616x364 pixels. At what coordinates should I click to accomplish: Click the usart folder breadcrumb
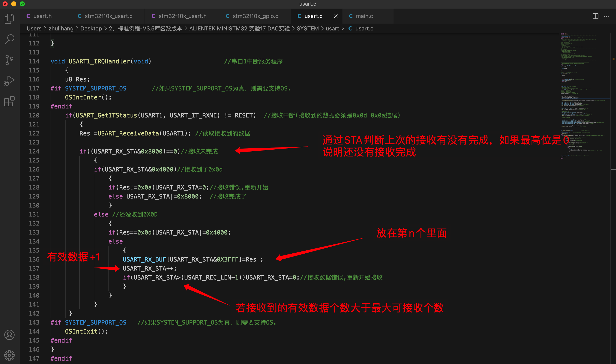(x=332, y=29)
